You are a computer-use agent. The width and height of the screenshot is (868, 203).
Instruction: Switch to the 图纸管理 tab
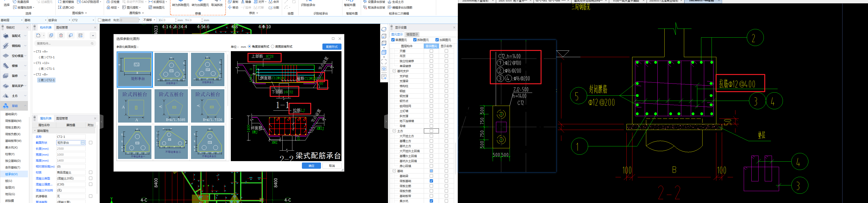click(62, 28)
